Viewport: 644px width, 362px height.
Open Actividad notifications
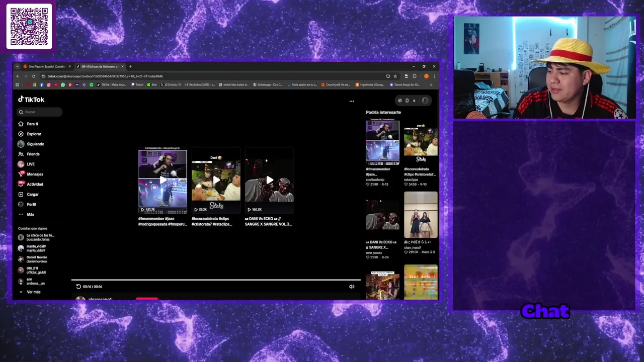[x=31, y=184]
